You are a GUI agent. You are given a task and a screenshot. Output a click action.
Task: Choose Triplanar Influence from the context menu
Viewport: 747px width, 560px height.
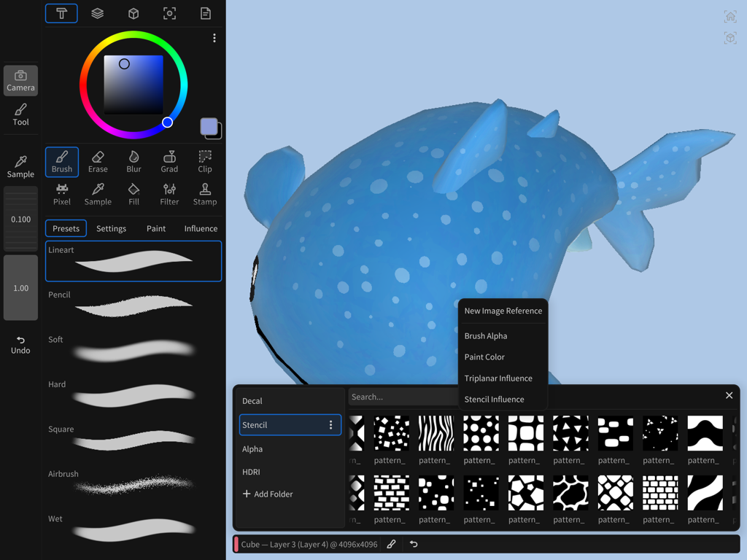tap(499, 378)
